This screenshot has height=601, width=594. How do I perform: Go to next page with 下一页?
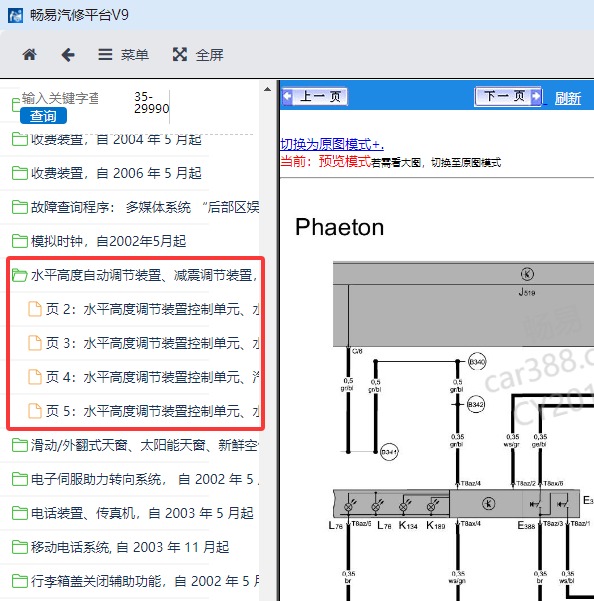(508, 96)
